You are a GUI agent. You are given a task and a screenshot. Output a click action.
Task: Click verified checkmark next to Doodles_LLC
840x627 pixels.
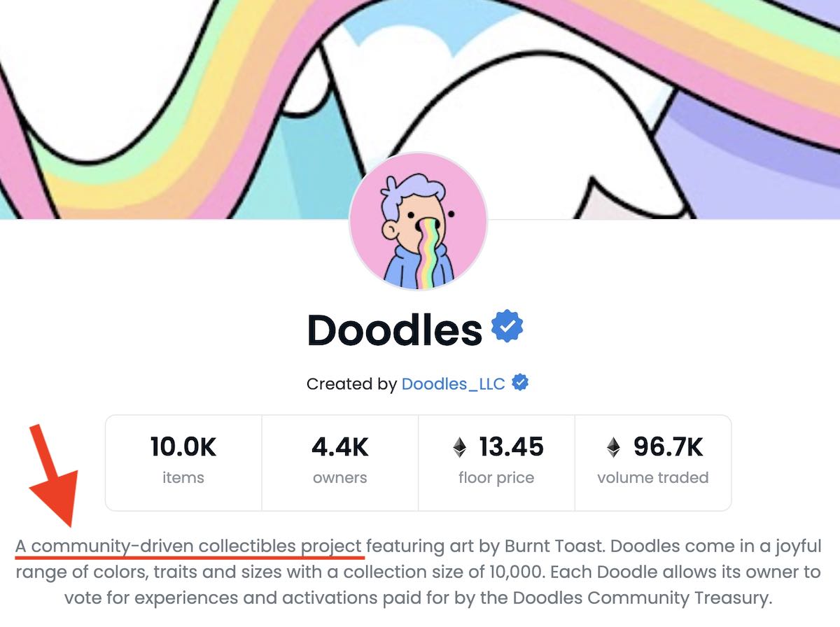tap(520, 383)
